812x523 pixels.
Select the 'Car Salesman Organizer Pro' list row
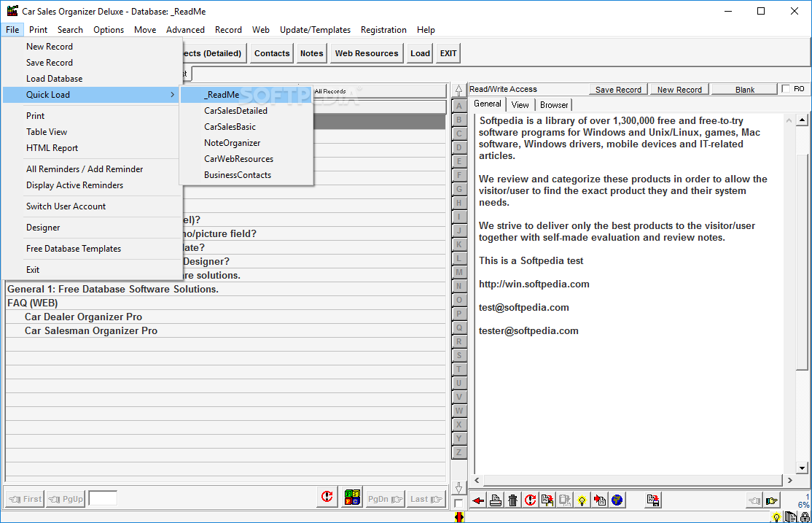click(x=226, y=330)
